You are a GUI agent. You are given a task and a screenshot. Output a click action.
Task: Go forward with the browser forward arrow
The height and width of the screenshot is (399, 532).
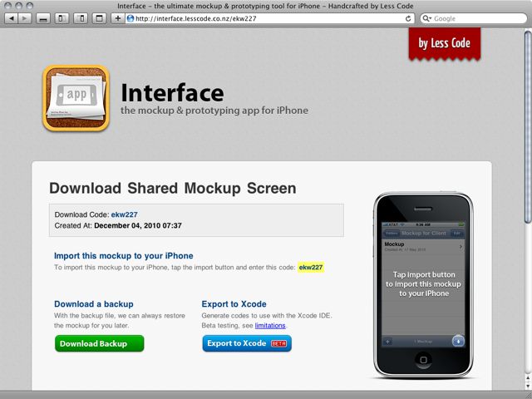25,18
